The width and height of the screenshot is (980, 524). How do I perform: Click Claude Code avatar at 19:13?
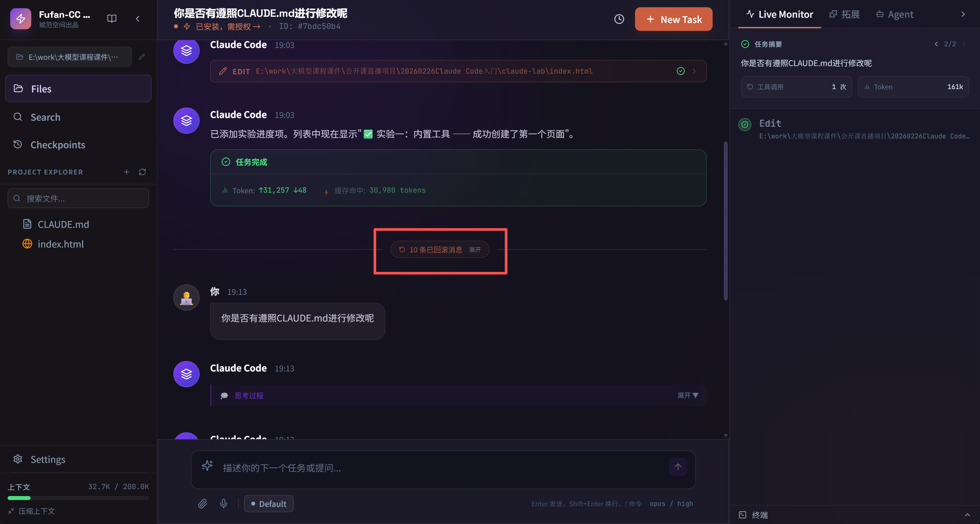(186, 374)
